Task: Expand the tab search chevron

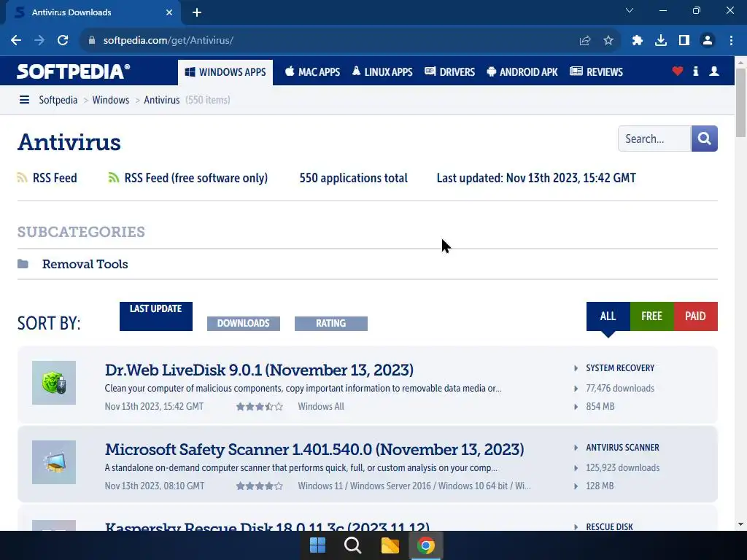Action: (630, 10)
